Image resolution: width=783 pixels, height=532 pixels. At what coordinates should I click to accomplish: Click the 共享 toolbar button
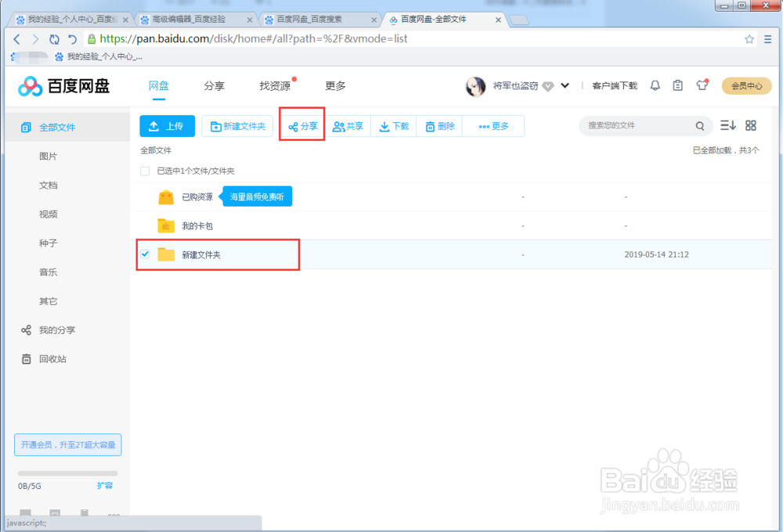coord(348,126)
